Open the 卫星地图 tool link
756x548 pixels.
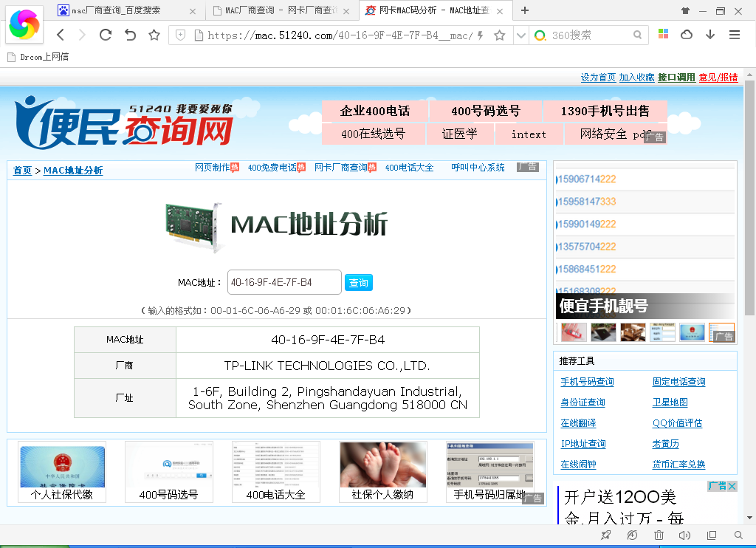[670, 403]
